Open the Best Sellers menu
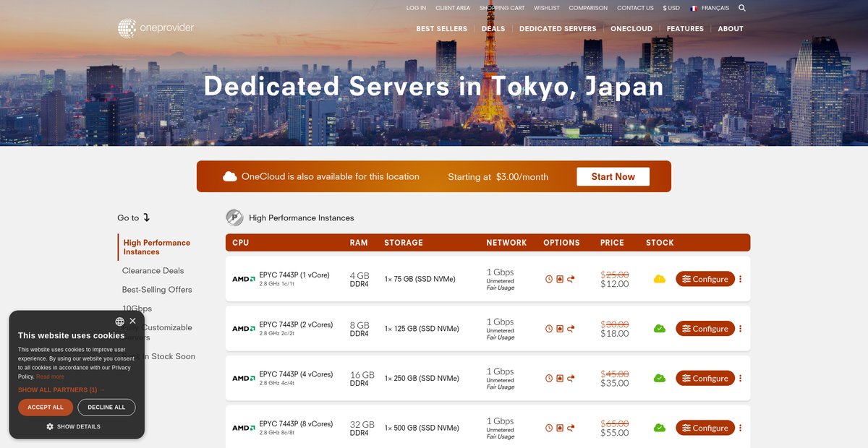Image resolution: width=868 pixels, height=448 pixels. [442, 29]
